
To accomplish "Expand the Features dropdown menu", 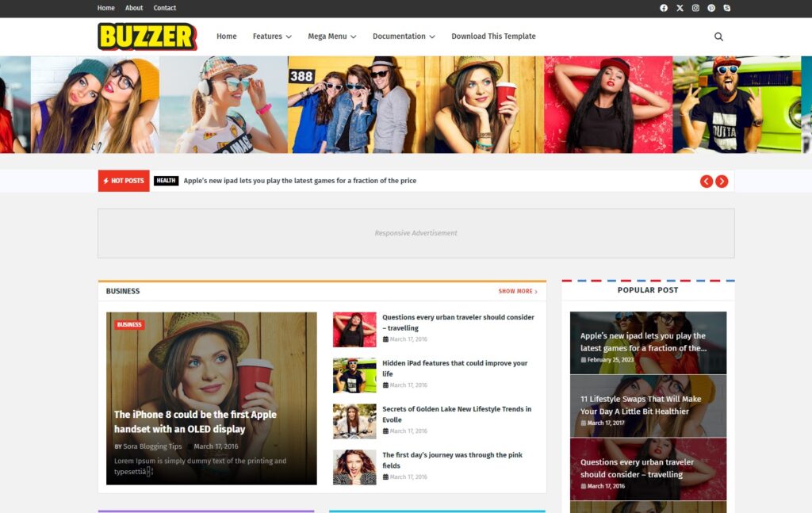I will coord(272,36).
